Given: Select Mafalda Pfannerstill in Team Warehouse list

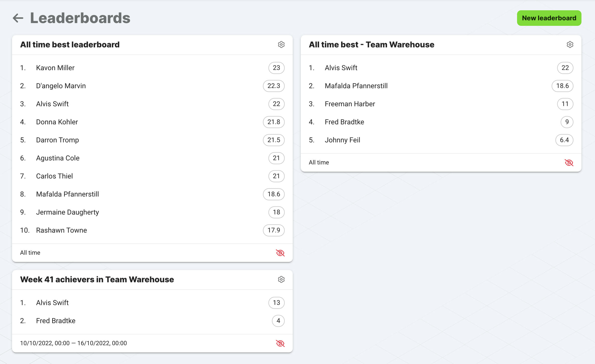Looking at the screenshot, I should 356,86.
